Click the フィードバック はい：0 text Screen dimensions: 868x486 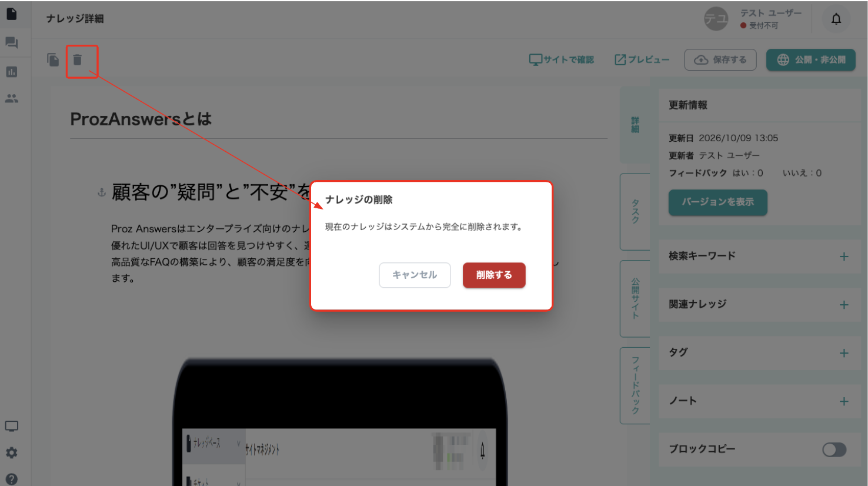click(716, 173)
